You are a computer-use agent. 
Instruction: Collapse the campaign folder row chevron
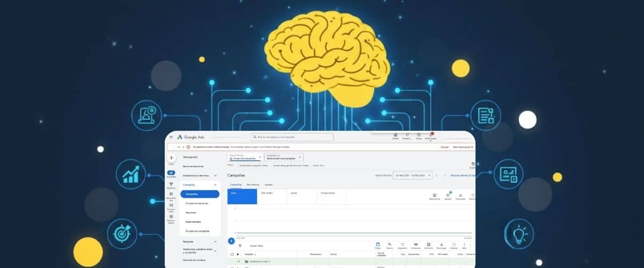click(x=239, y=261)
